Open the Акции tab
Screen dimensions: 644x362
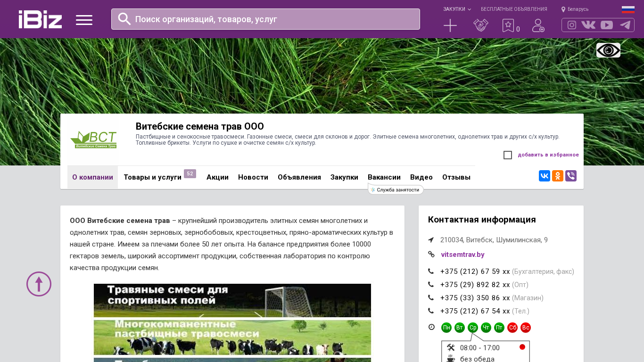pyautogui.click(x=217, y=177)
